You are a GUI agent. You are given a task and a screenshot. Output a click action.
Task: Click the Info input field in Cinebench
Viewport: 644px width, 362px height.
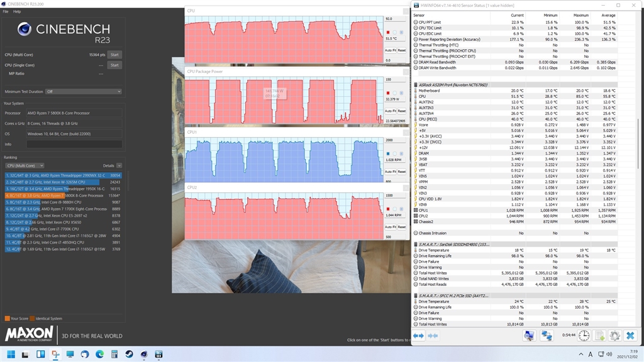click(74, 144)
